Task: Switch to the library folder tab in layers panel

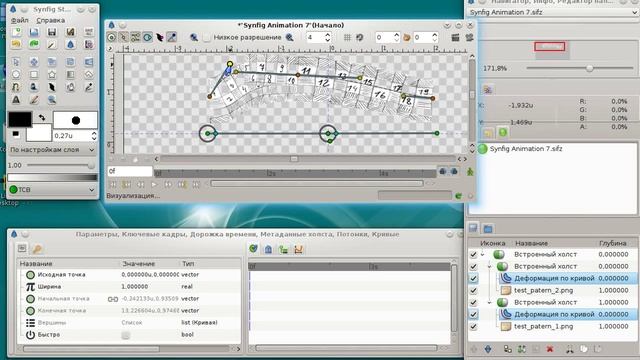Action: point(488,228)
